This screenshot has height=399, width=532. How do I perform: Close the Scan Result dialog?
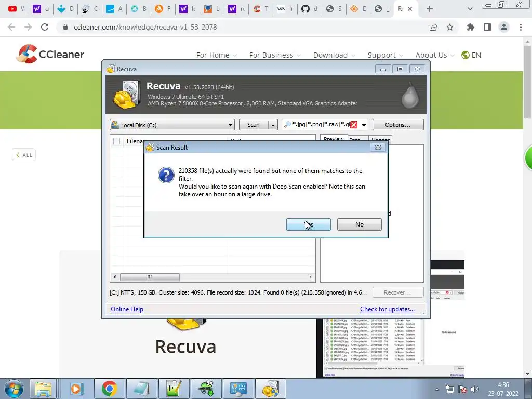[378, 147]
